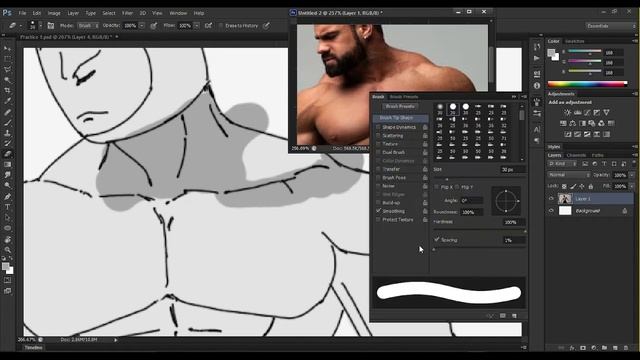The width and height of the screenshot is (640, 360).
Task: Select the Crop tool
Action: pyautogui.click(x=7, y=91)
